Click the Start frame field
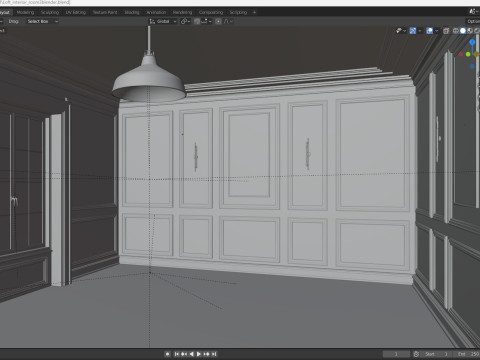The image size is (480, 360). point(436,354)
